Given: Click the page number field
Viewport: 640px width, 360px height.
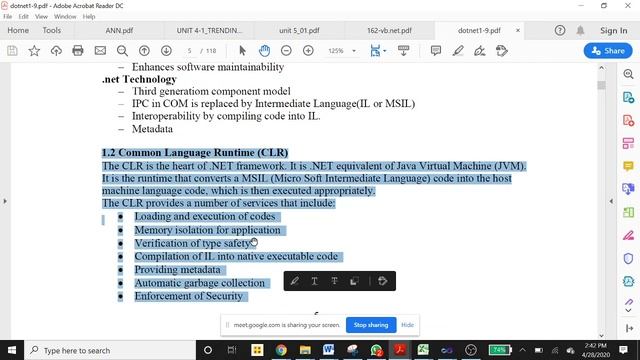Looking at the screenshot, I should (189, 51).
